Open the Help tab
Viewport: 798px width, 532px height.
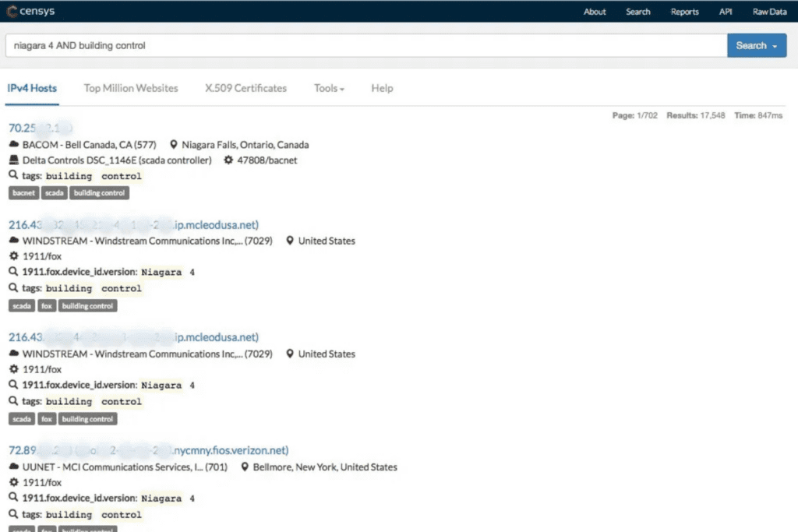pyautogui.click(x=382, y=88)
